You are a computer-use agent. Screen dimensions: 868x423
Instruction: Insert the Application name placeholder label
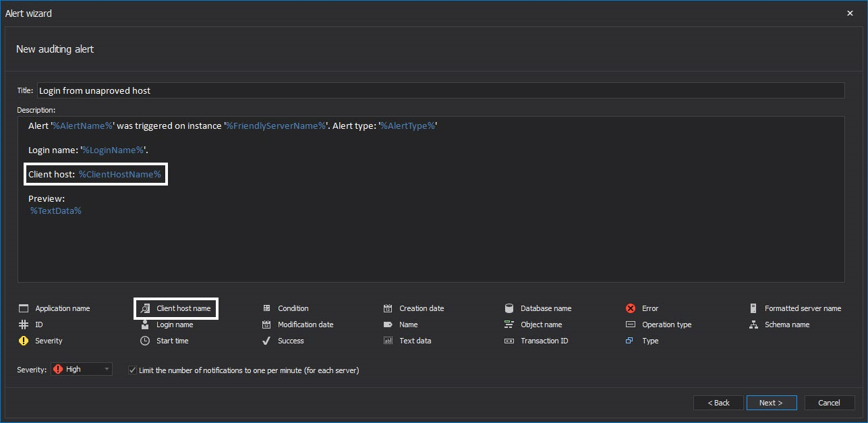63,308
